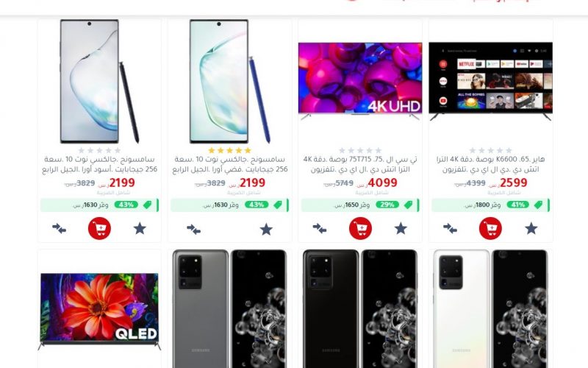Add TCL 75T715 TV to cart
The height and width of the screenshot is (368, 588).
[x=360, y=228]
